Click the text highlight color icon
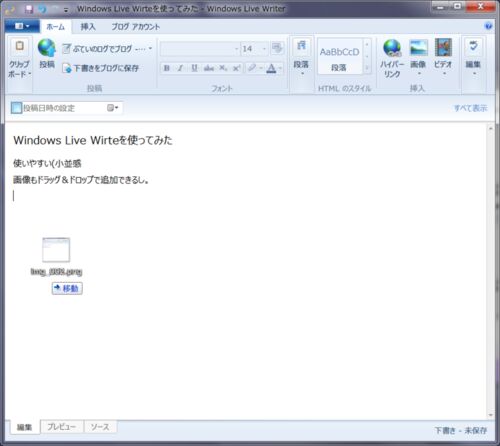The image size is (500, 446). tap(252, 68)
